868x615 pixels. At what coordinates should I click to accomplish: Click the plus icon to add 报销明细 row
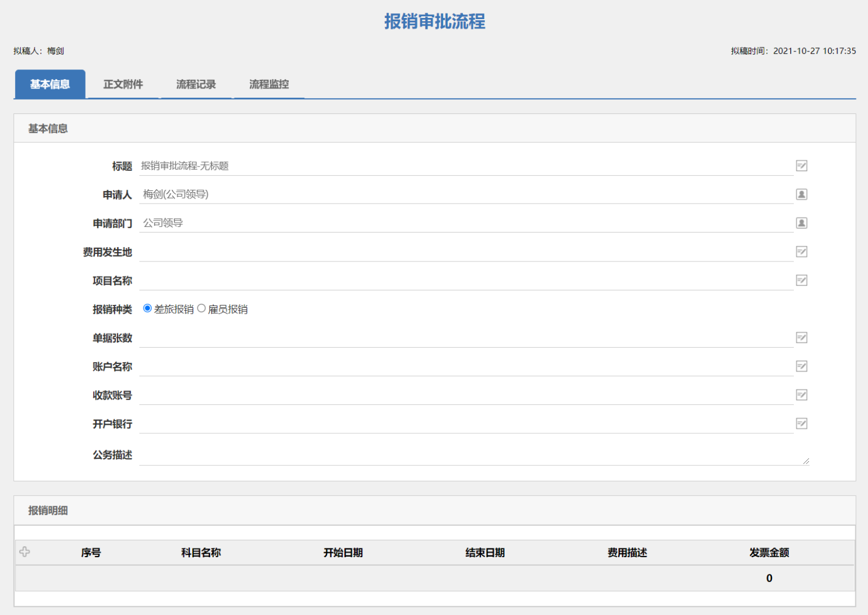(x=25, y=552)
